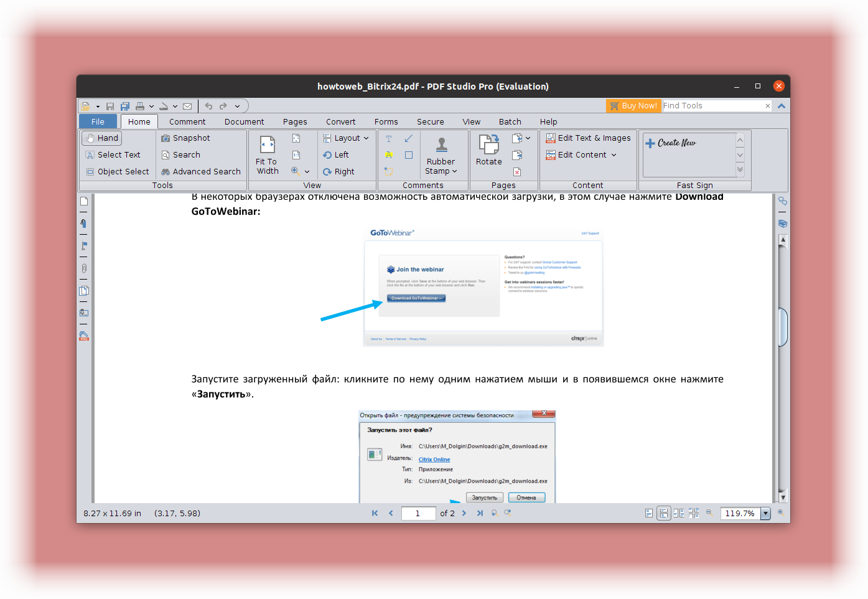Open the zoom tool dropdown arrow
Screen dimensions: 868x599
[307, 172]
